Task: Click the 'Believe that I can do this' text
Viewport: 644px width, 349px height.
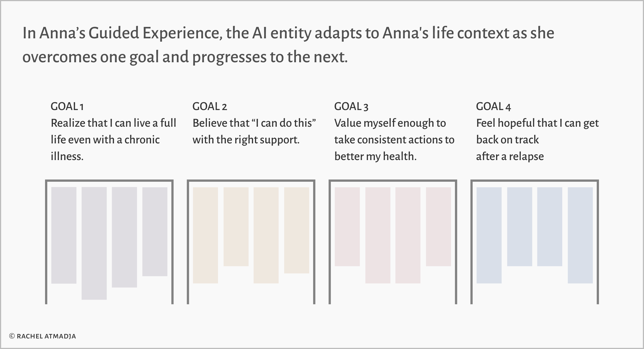Action: coord(254,123)
